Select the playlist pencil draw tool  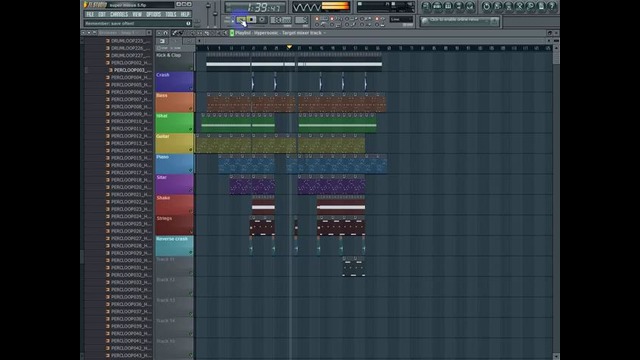[x=174, y=33]
